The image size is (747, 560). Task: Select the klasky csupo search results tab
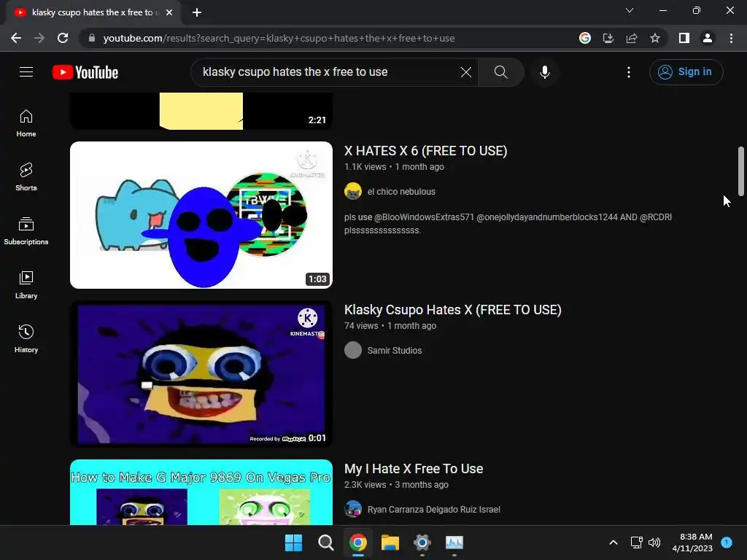pyautogui.click(x=93, y=12)
